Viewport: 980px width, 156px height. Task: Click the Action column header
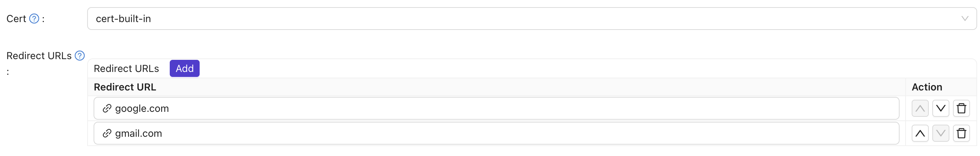pyautogui.click(x=927, y=87)
